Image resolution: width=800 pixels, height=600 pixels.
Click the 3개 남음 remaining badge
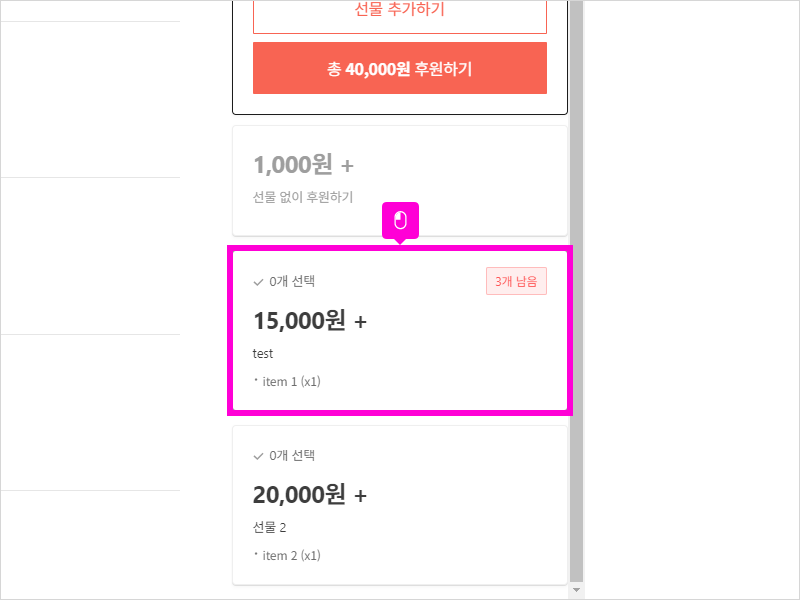(516, 282)
